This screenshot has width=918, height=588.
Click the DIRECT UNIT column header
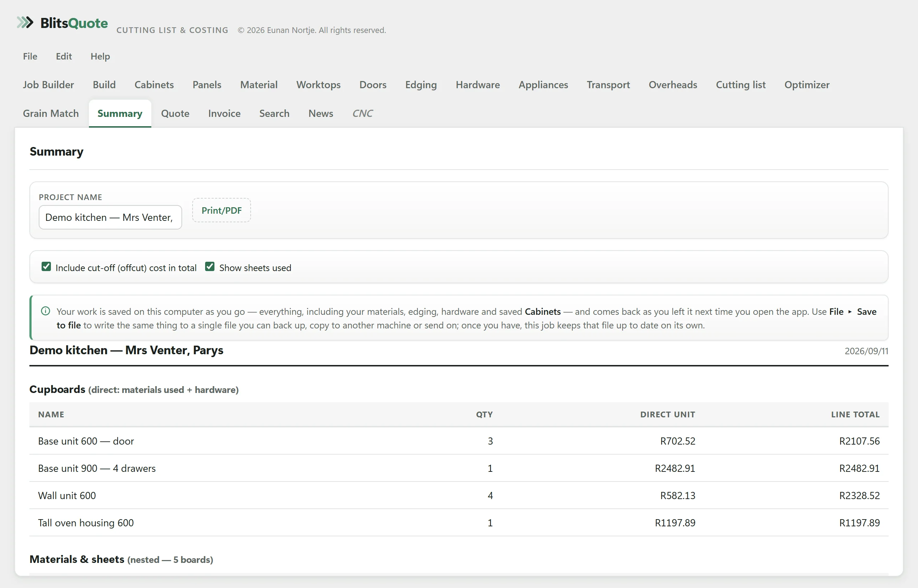pyautogui.click(x=667, y=414)
